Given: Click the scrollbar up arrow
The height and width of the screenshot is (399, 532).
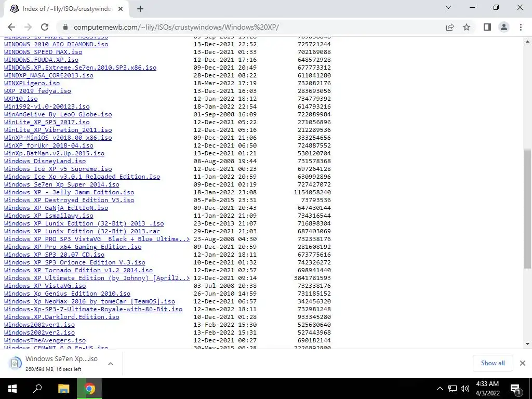Looking at the screenshot, I should pyautogui.click(x=528, y=42).
